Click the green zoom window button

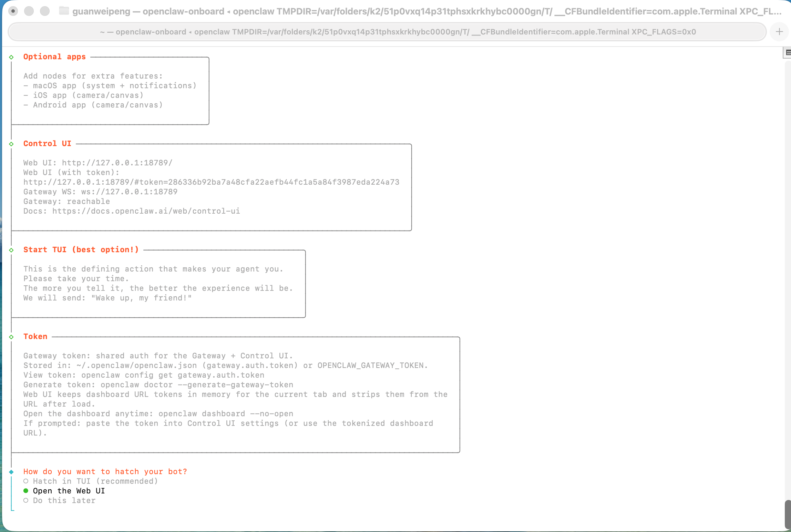click(45, 11)
